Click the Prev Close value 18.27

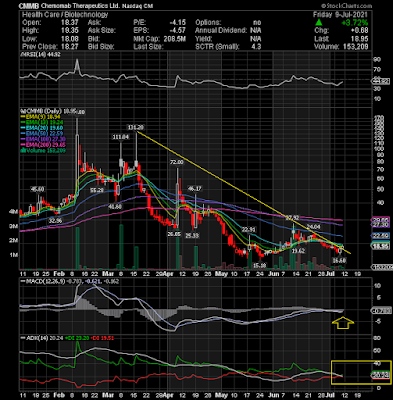(x=70, y=47)
